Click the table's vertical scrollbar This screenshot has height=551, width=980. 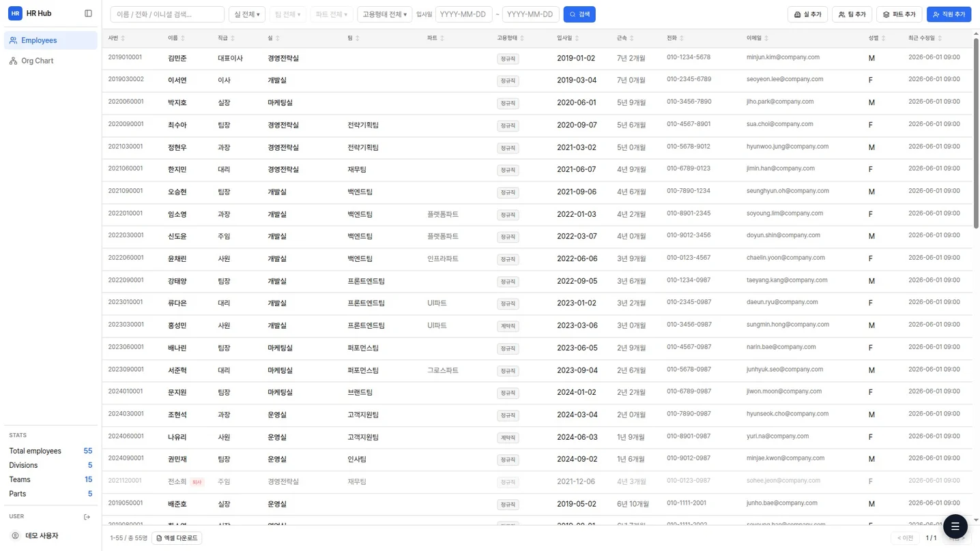[976, 133]
